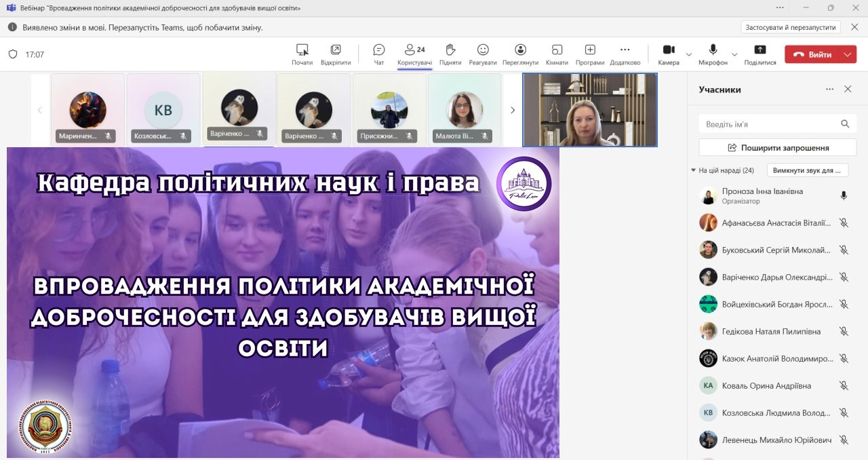This screenshot has width=868, height=460.
Task: Click the 'Введіть ім'я' search field
Action: pos(770,124)
